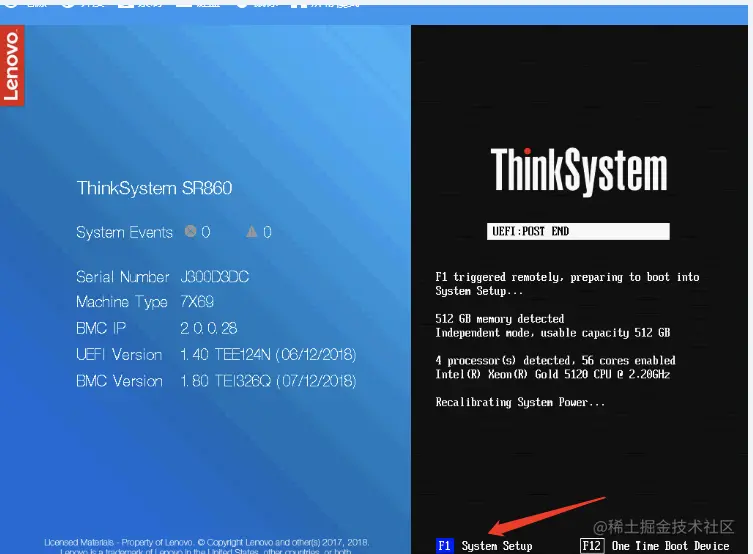Screen dimensions: 753x554
Task: Click the critical events error icon
Action: coord(191,231)
